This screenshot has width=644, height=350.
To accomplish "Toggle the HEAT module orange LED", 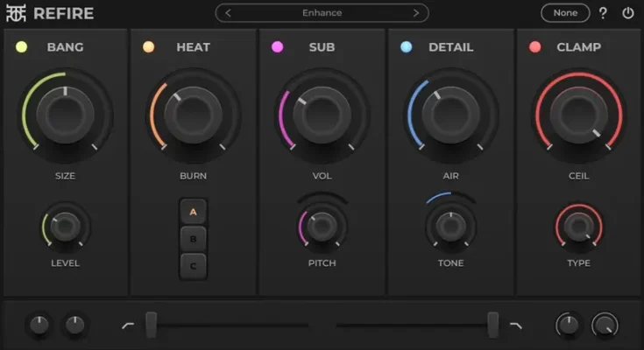I will click(x=149, y=47).
